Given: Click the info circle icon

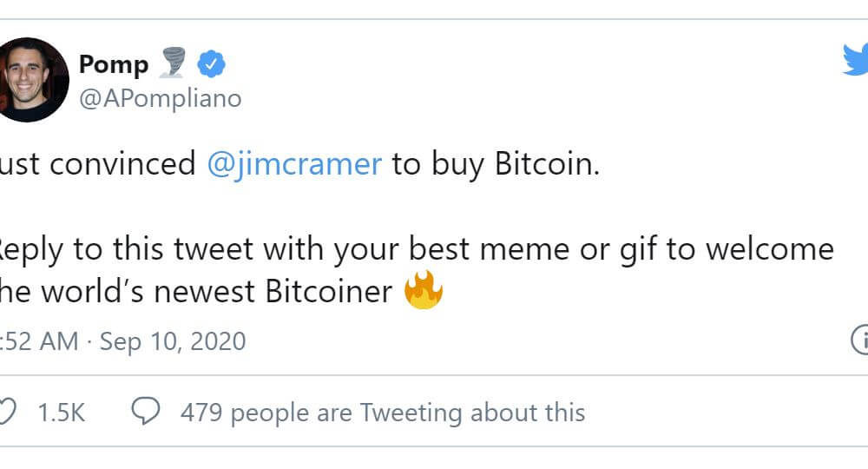Looking at the screenshot, I should tap(859, 340).
